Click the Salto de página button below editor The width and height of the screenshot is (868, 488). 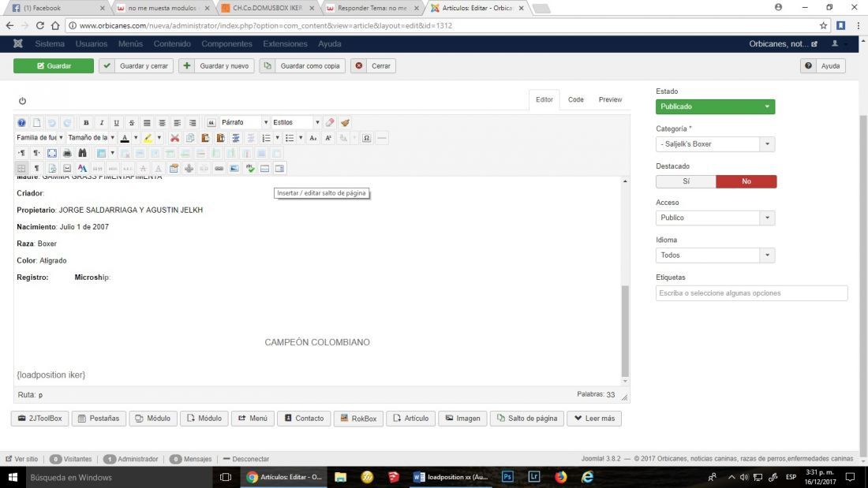tap(527, 419)
